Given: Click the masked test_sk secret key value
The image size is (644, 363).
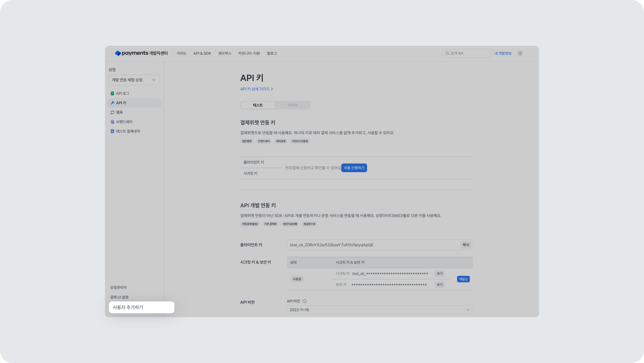Looking at the screenshot, I should point(390,274).
